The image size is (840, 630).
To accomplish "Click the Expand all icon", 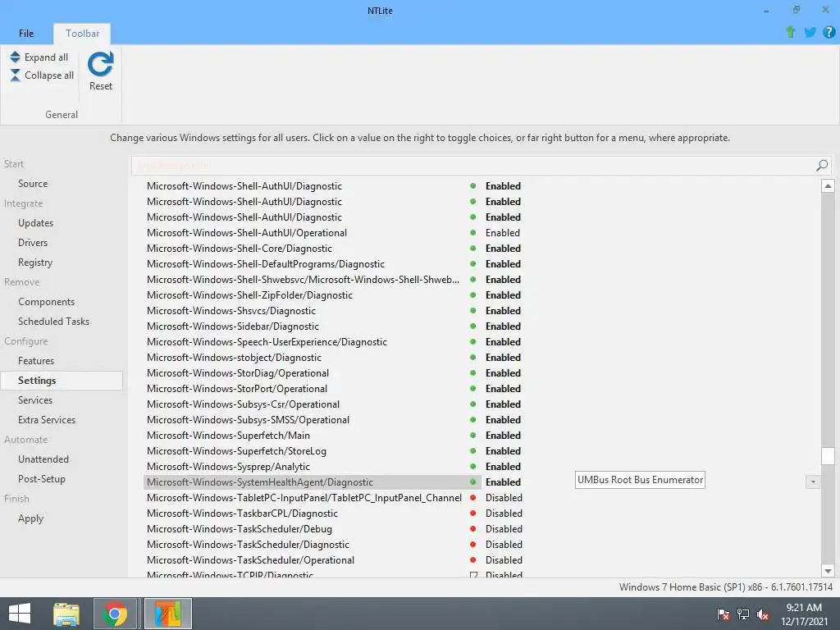I will pos(15,57).
